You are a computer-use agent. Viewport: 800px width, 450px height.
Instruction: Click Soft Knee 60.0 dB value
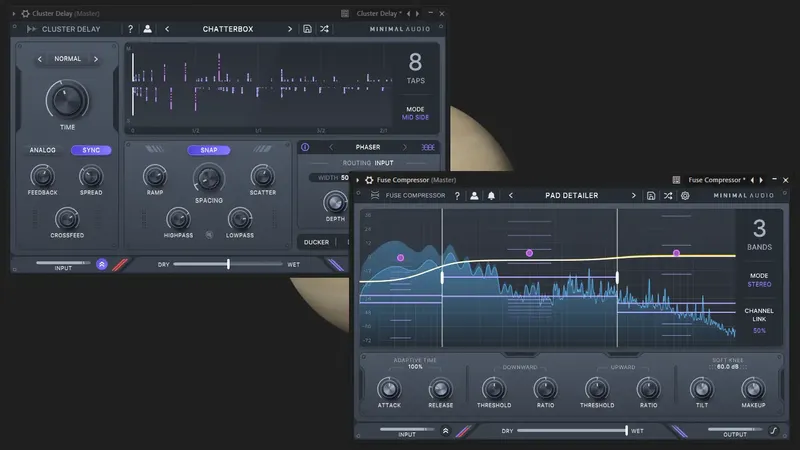click(727, 367)
